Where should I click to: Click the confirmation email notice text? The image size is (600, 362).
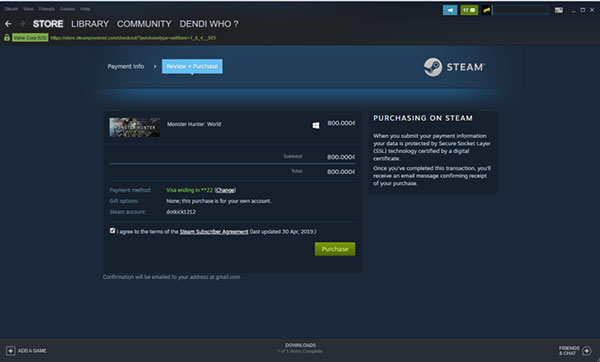click(x=171, y=277)
